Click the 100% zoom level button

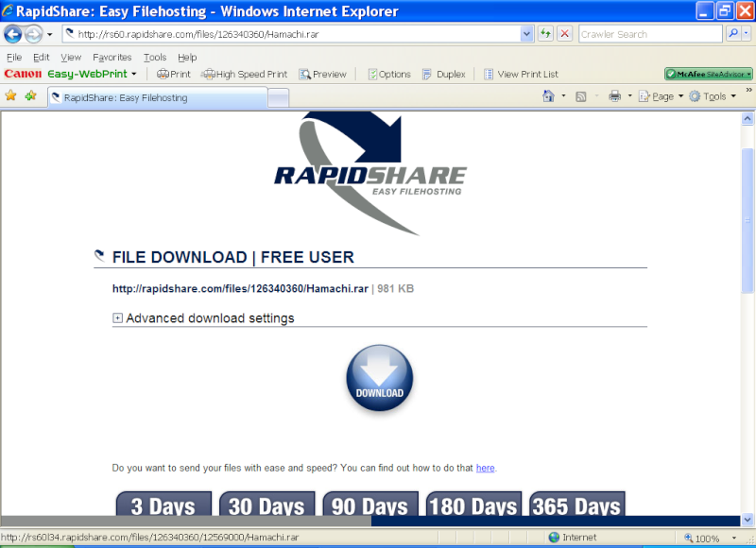pyautogui.click(x=702, y=538)
